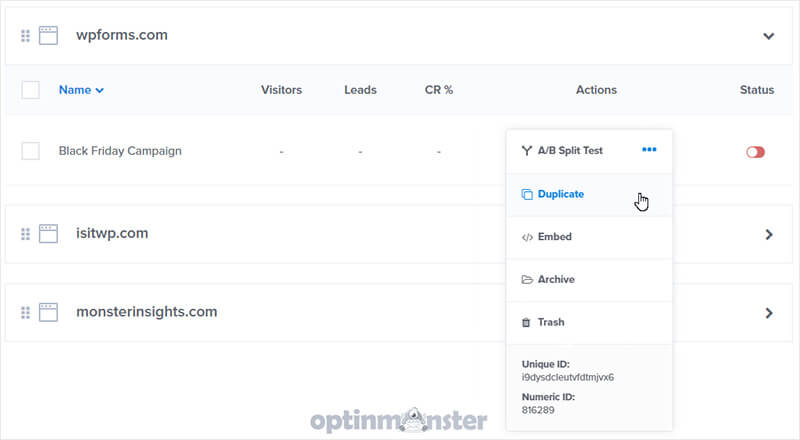Viewport: 800px width, 440px height.
Task: Click the Actions column header
Action: [x=596, y=90]
